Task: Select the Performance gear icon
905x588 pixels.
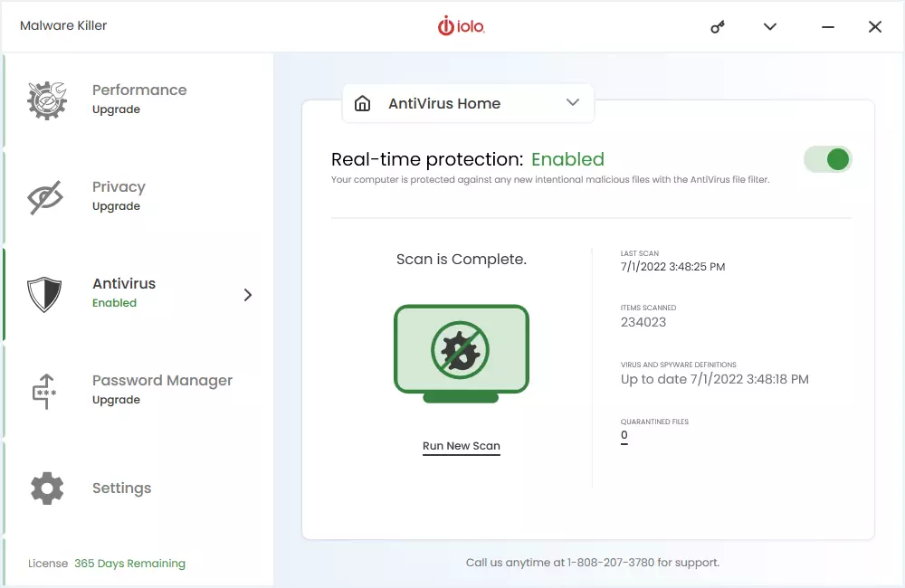Action: pyautogui.click(x=46, y=98)
